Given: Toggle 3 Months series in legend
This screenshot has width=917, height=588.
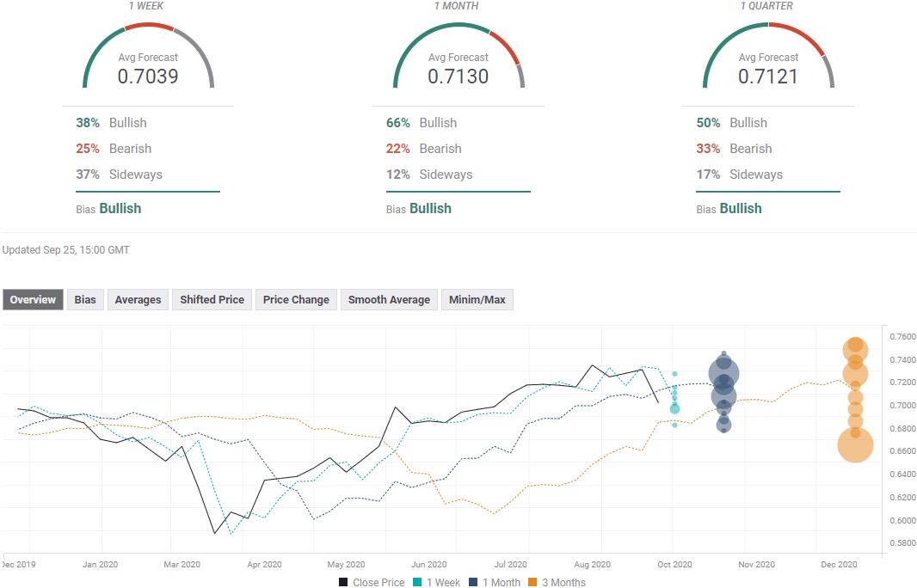Looking at the screenshot, I should pyautogui.click(x=557, y=582).
